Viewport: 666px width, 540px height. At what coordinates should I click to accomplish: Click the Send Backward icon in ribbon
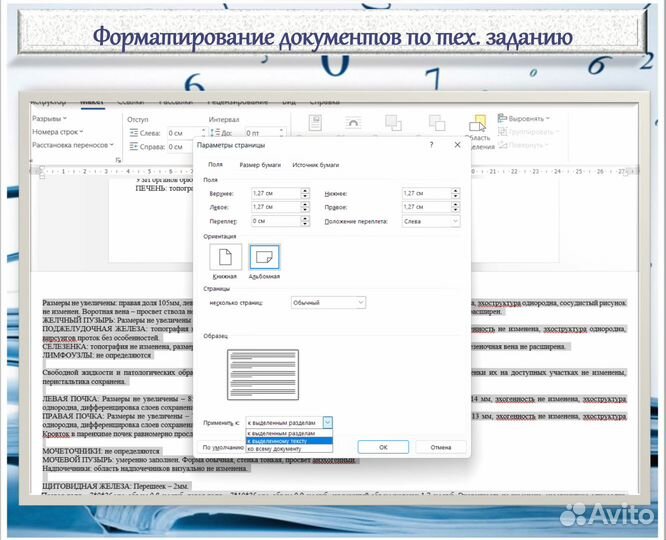(437, 123)
